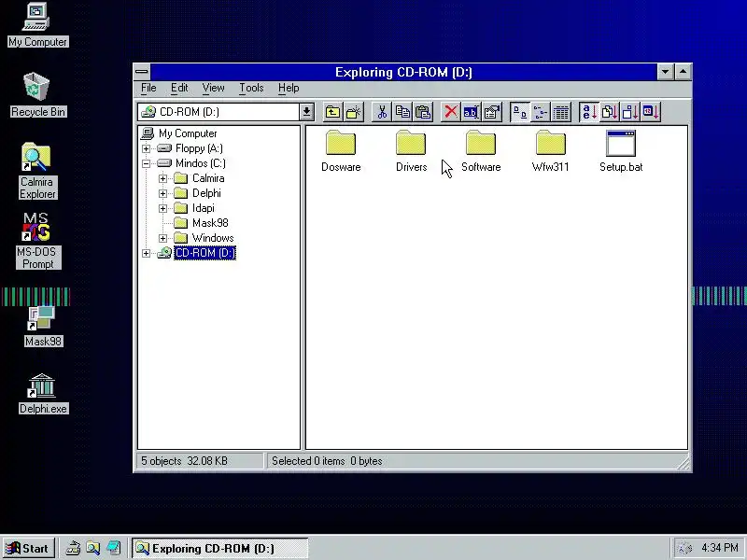Click the '5 objects 32.08 KB' status text

point(184,461)
